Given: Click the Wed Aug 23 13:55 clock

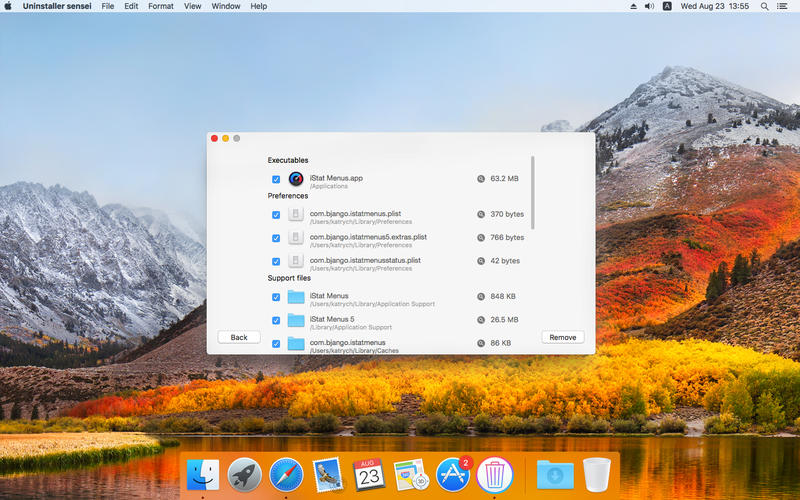Looking at the screenshot, I should 714,6.
